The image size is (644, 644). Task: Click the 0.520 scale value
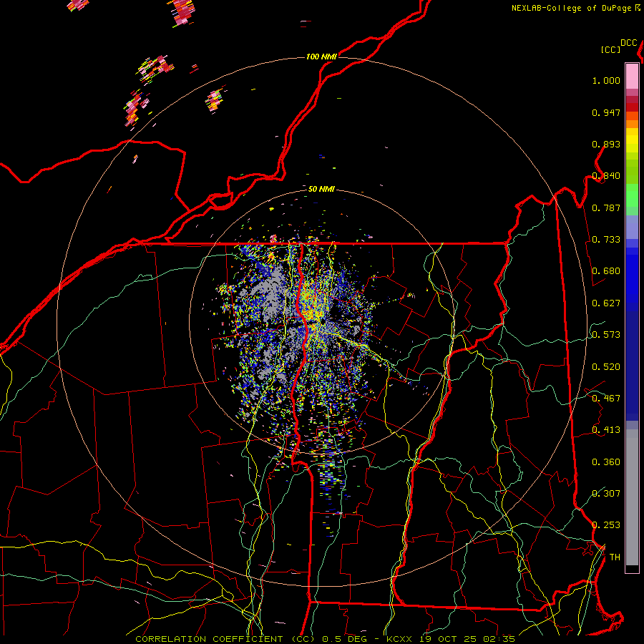coord(606,367)
